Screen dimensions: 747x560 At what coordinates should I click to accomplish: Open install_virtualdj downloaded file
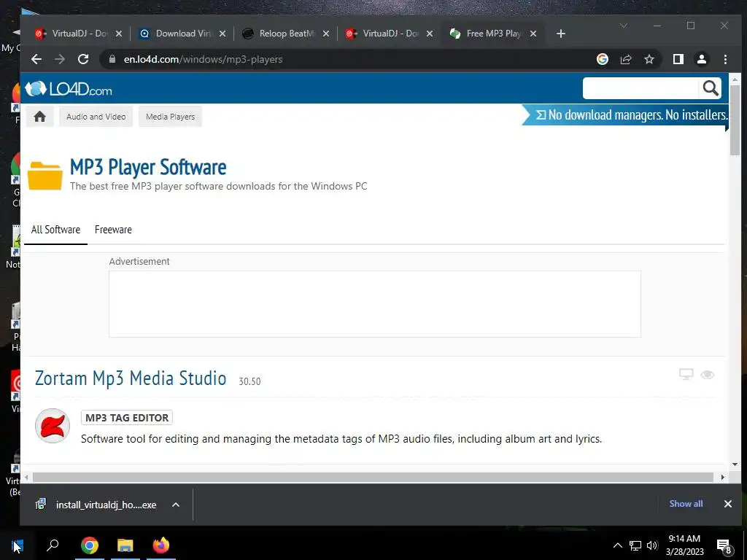97,505
